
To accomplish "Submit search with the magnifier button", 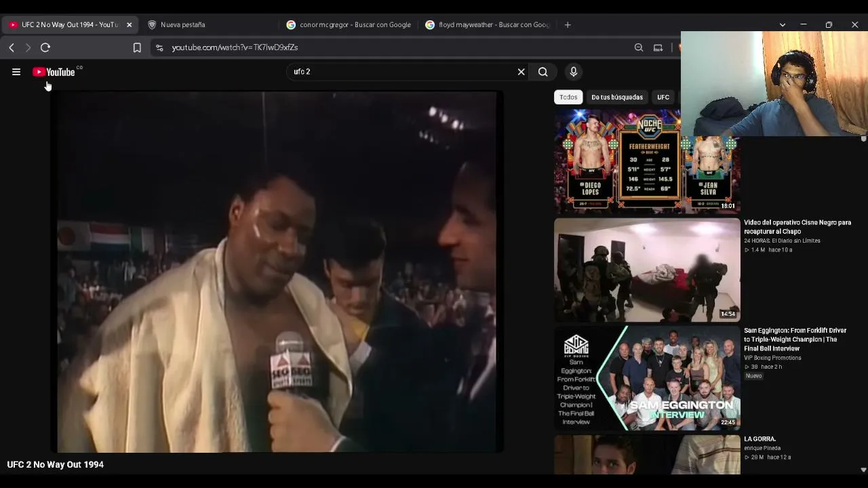I will [543, 72].
